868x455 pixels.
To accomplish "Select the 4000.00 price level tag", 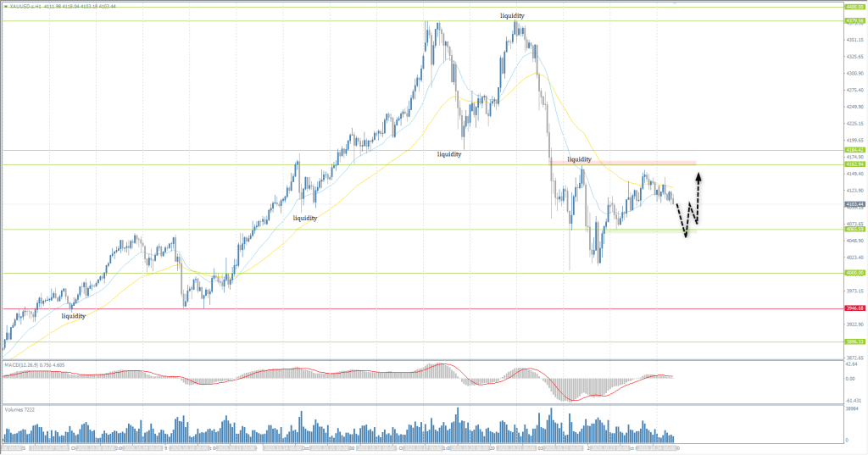I will [854, 273].
